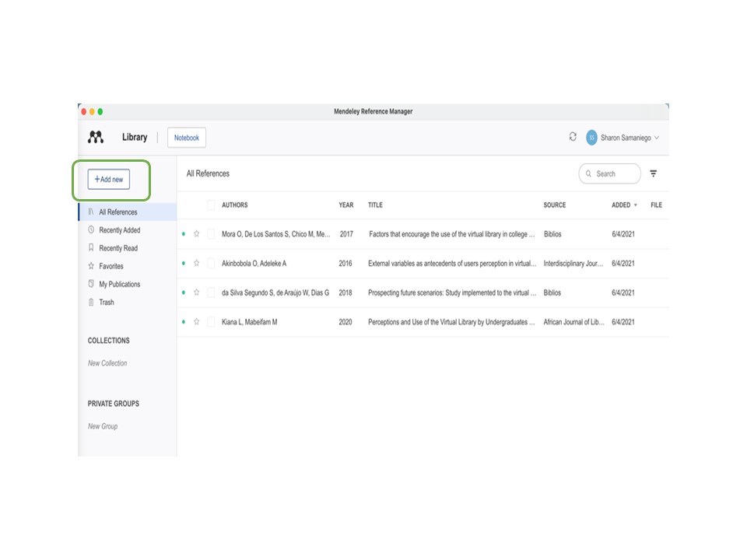The height and width of the screenshot is (560, 747).
Task: Open the Sharon Samaniego account dropdown chevron
Action: pyautogui.click(x=657, y=138)
